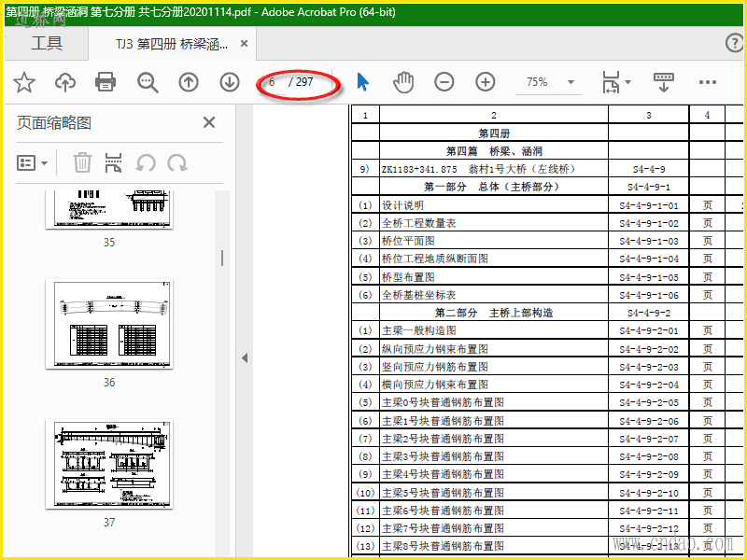Activate the hand pan tool
This screenshot has height=560, width=747.
(403, 82)
